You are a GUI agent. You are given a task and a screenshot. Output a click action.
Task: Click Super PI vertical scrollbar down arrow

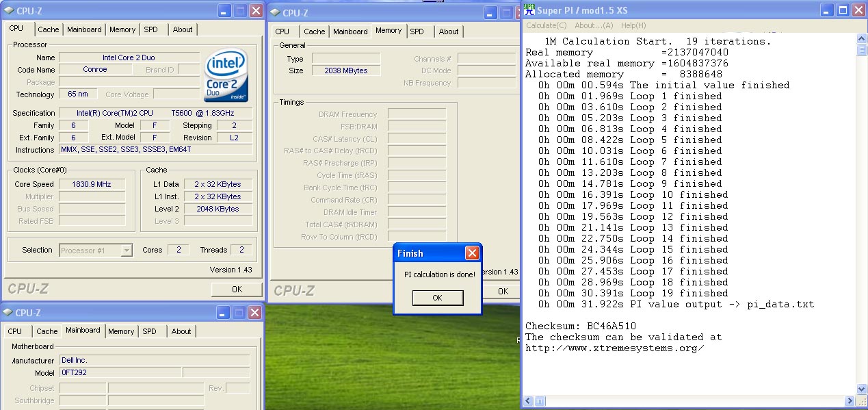pyautogui.click(x=862, y=390)
